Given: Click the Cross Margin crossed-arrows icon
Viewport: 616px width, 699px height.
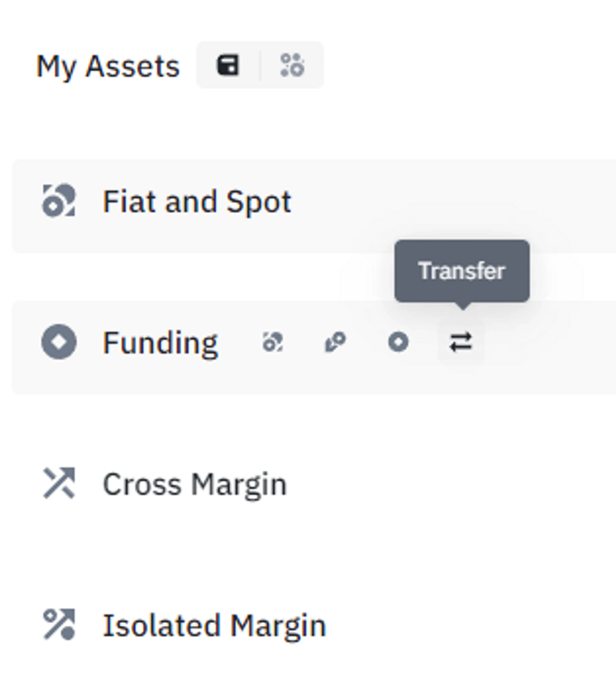Looking at the screenshot, I should tap(59, 483).
